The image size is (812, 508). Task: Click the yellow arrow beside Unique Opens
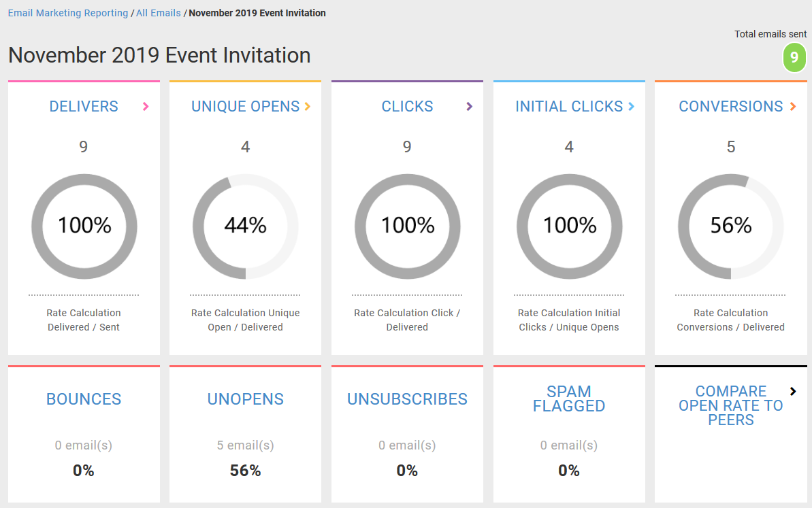click(x=308, y=107)
